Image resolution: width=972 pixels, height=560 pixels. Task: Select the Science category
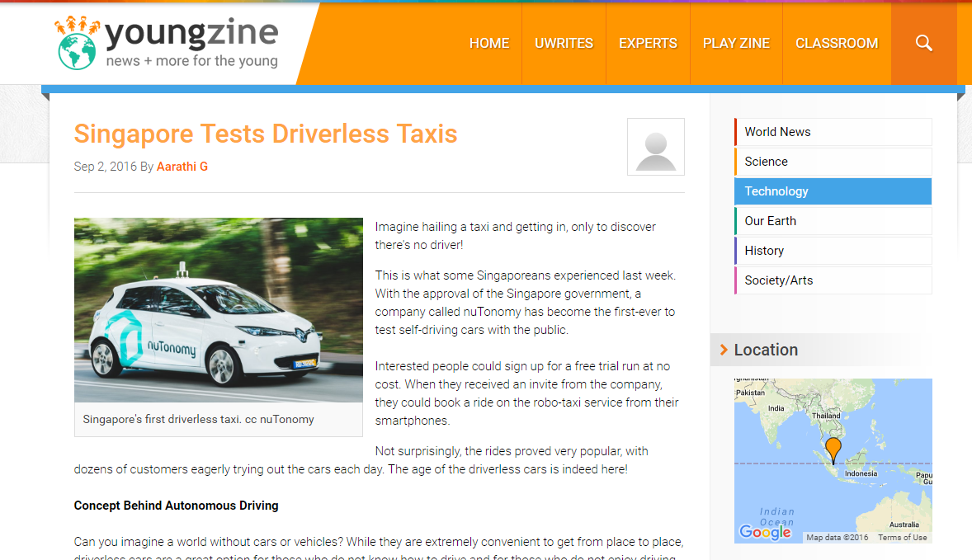pyautogui.click(x=833, y=162)
